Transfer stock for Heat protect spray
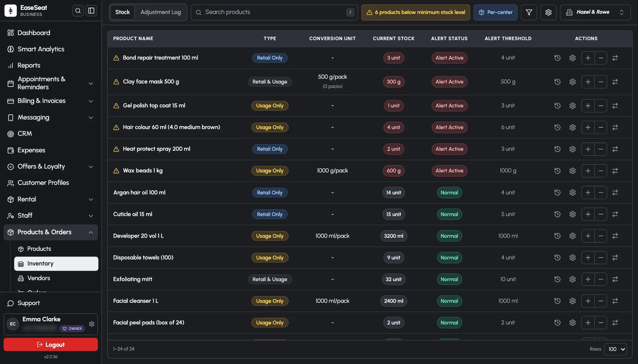This screenshot has width=638, height=364. tap(615, 149)
